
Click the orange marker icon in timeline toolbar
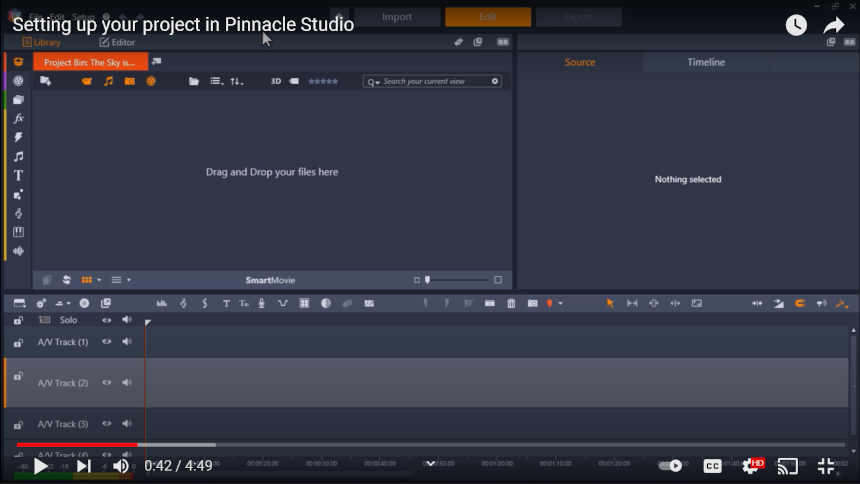pos(550,303)
